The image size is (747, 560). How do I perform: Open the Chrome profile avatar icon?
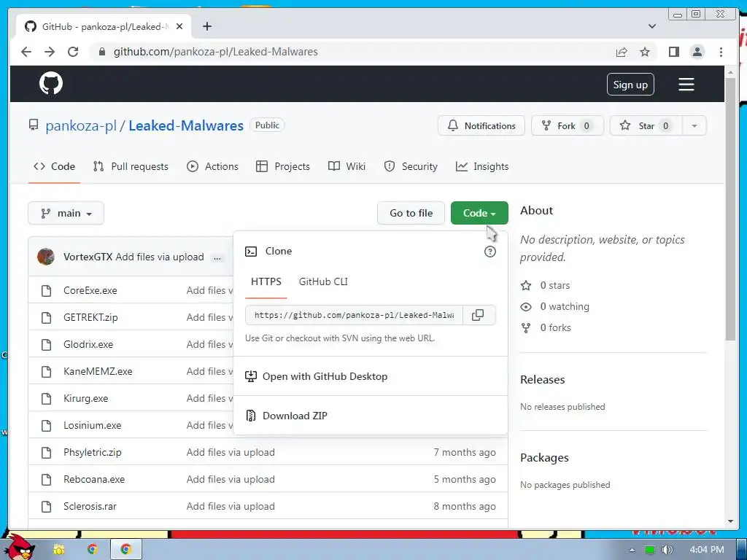697,52
